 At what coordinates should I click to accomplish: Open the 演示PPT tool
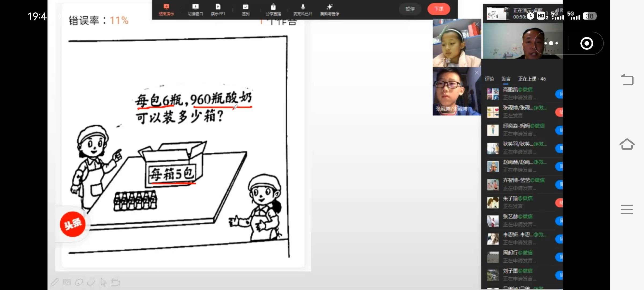(218, 9)
